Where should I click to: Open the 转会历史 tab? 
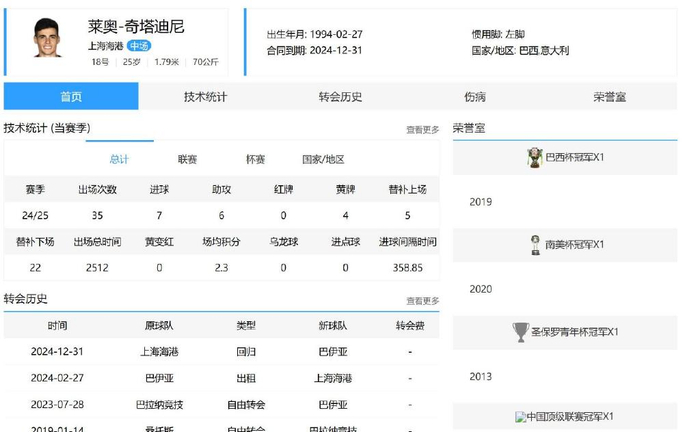(340, 96)
